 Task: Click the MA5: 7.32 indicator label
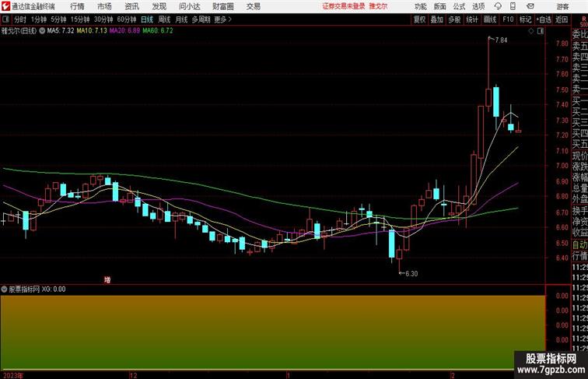click(61, 31)
